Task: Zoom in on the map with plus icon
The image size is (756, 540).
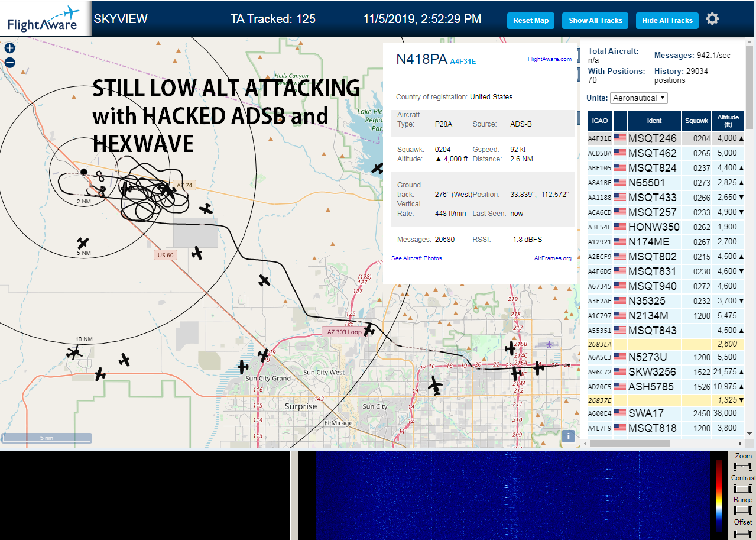Action: [x=9, y=48]
